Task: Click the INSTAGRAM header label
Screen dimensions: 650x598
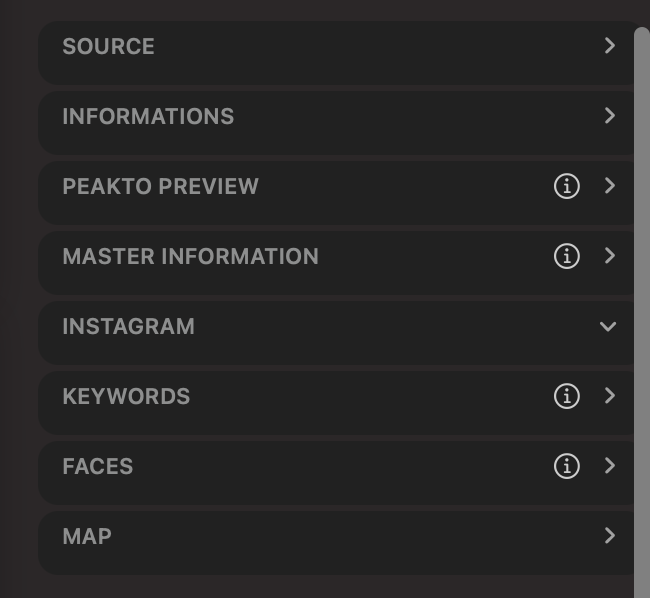Action: pos(129,326)
